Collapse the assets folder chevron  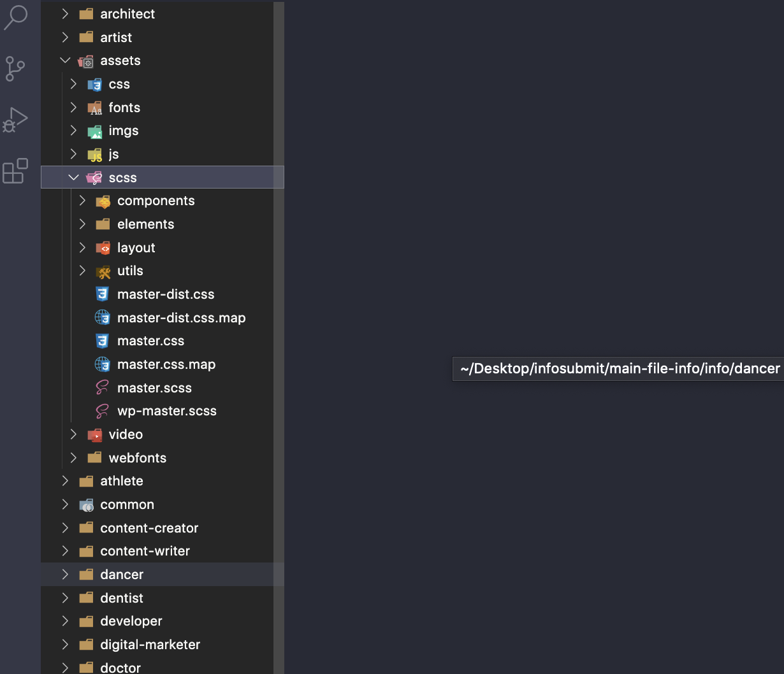pyautogui.click(x=65, y=61)
